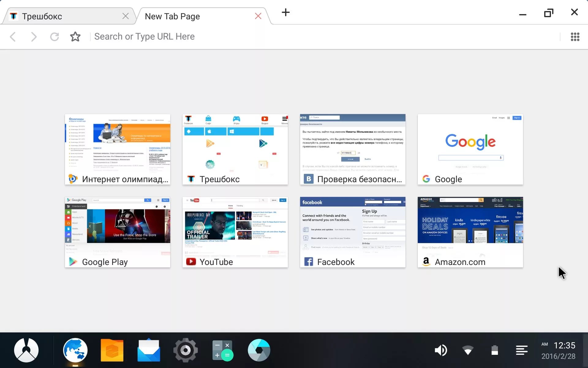Close the New Tab Page tab
This screenshot has width=588, height=368.
coord(258,16)
